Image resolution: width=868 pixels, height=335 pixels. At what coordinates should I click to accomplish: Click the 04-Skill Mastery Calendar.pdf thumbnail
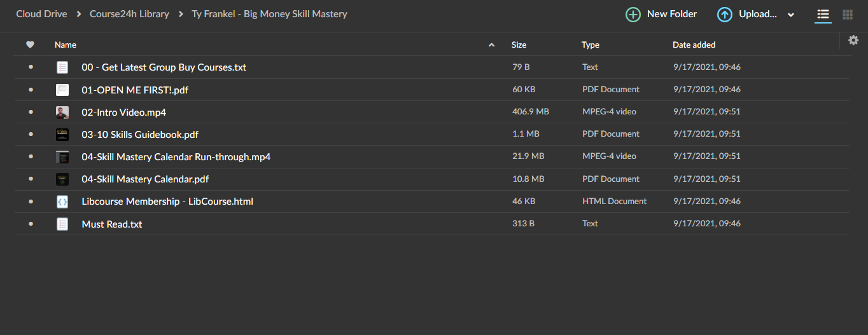coord(62,179)
